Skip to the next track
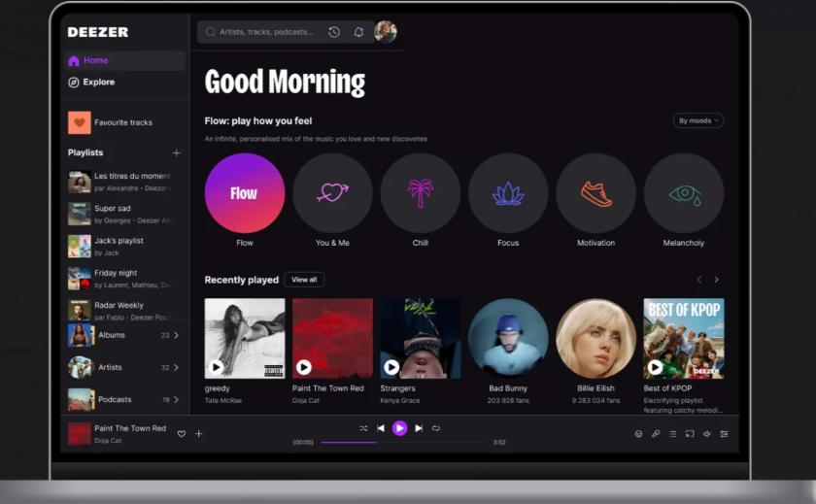The image size is (816, 504). [x=419, y=428]
